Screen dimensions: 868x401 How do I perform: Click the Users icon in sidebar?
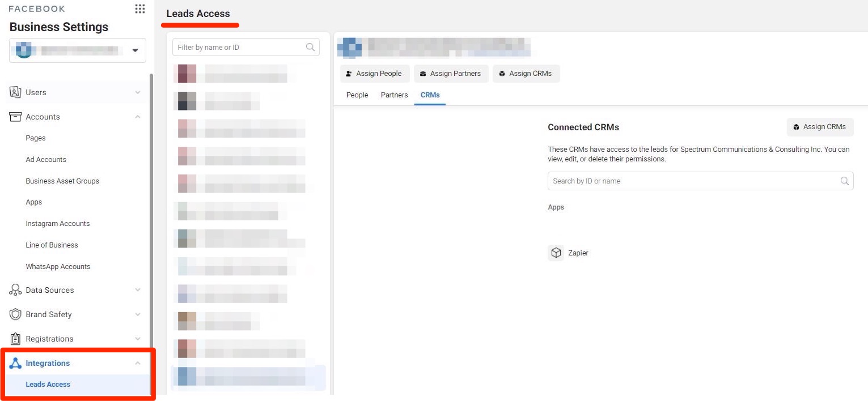pos(15,92)
